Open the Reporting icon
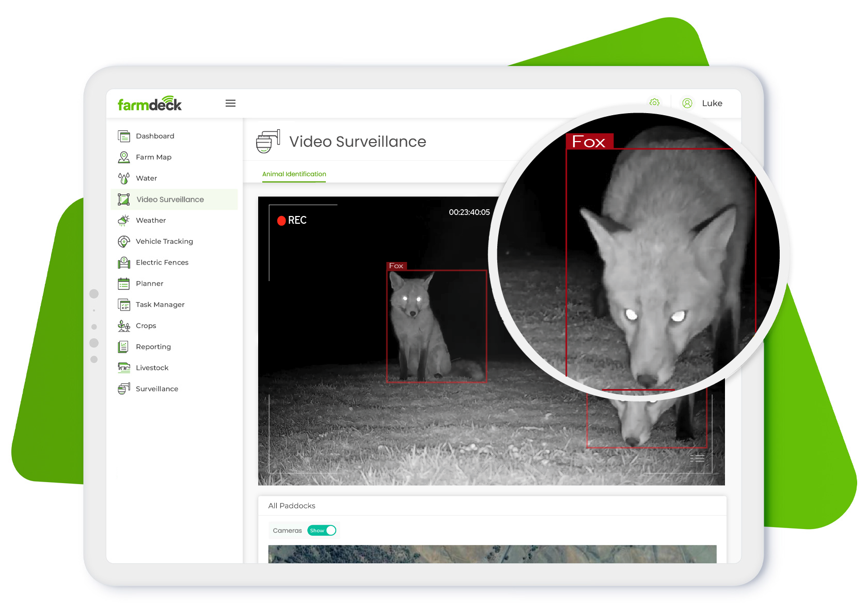The width and height of the screenshot is (868, 603). click(124, 346)
